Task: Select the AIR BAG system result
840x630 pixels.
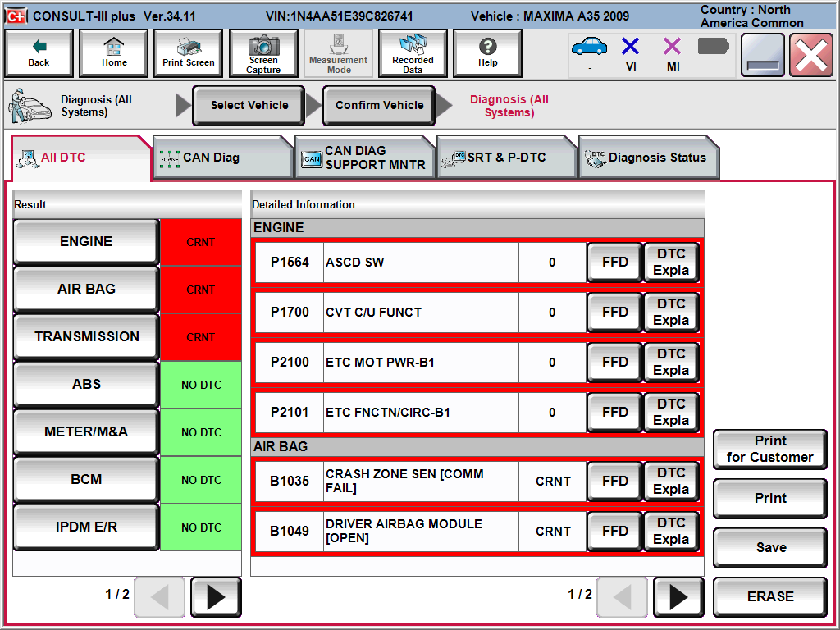Action: point(86,290)
